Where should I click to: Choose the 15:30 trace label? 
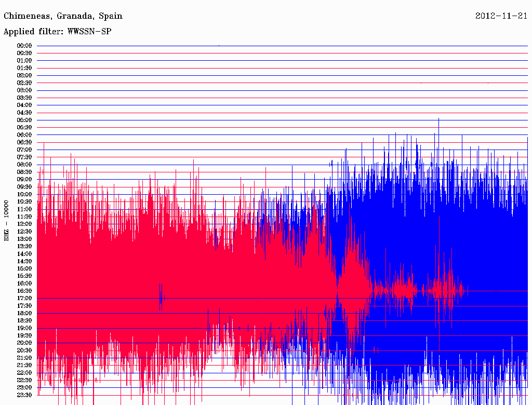click(x=24, y=276)
